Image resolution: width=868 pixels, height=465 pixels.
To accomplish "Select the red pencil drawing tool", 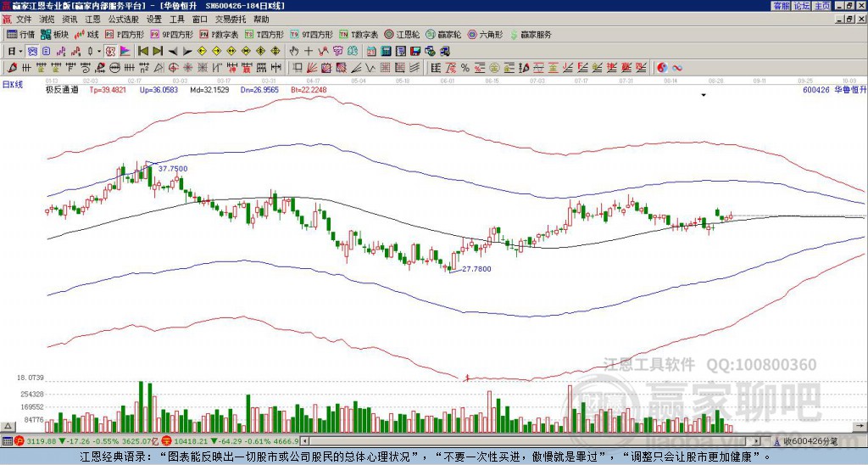I will click(12, 68).
